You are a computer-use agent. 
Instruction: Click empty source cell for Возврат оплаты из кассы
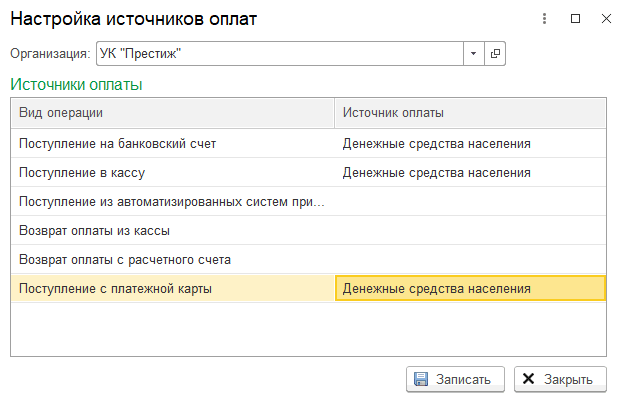pos(471,230)
